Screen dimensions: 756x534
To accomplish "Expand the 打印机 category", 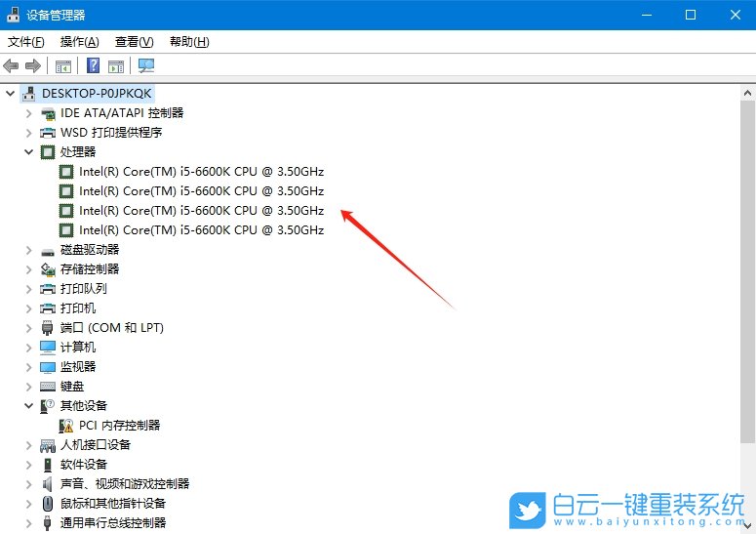I will 28,308.
